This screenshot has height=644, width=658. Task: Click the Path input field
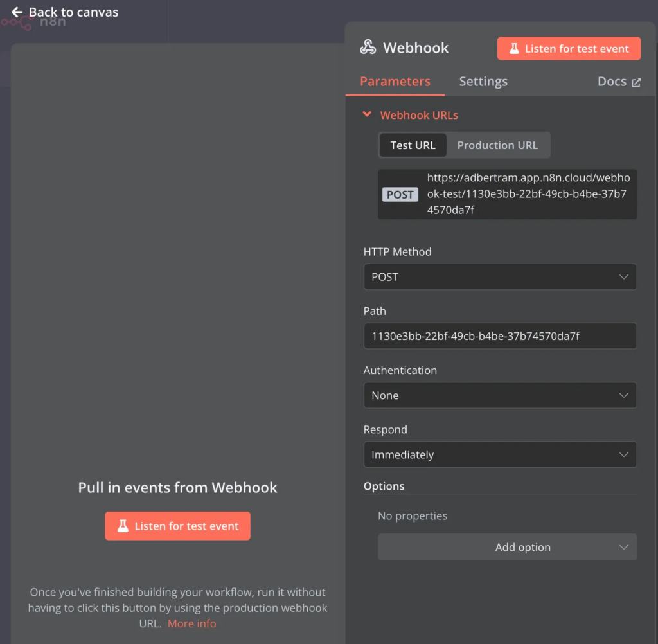[500, 336]
